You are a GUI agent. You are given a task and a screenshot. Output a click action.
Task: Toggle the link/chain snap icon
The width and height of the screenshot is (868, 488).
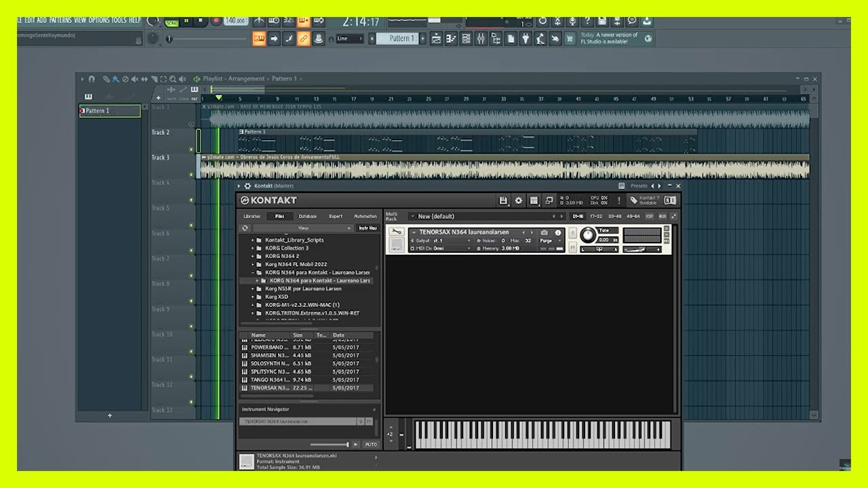tap(303, 39)
